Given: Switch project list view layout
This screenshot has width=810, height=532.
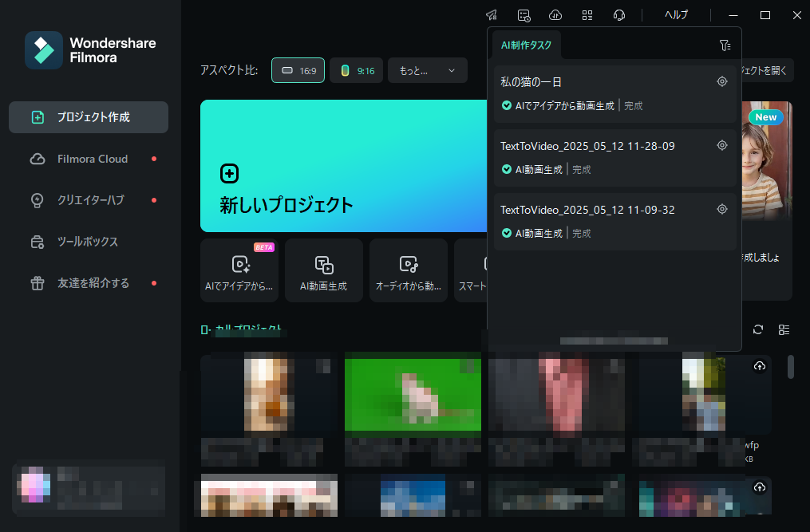Looking at the screenshot, I should coord(784,329).
